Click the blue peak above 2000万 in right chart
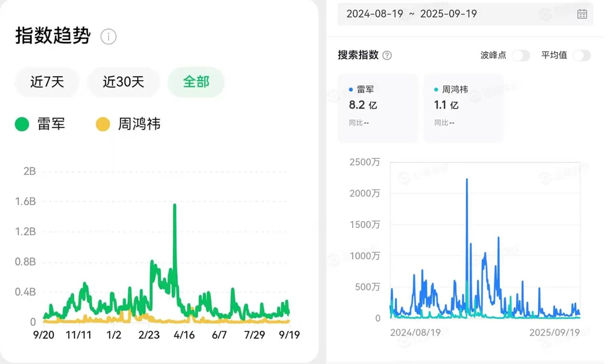608x364 pixels. coord(467,180)
